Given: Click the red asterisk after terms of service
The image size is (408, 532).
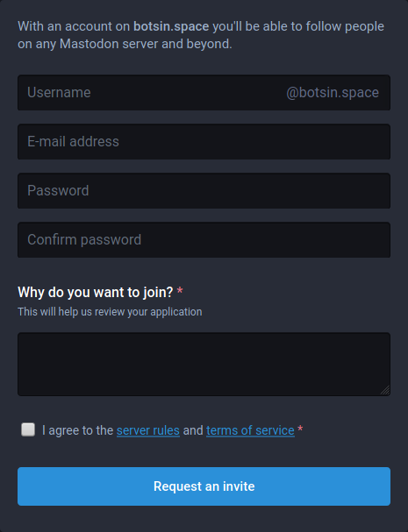Looking at the screenshot, I should point(300,429).
